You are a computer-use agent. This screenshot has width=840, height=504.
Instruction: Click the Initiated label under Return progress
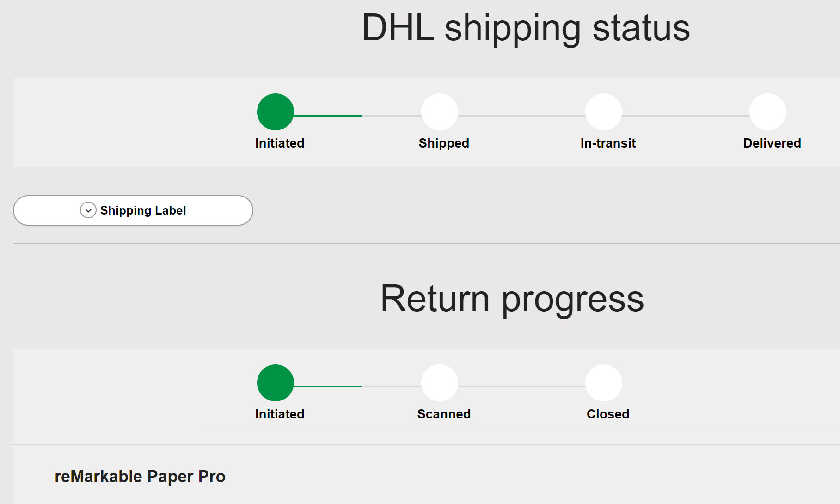280,414
